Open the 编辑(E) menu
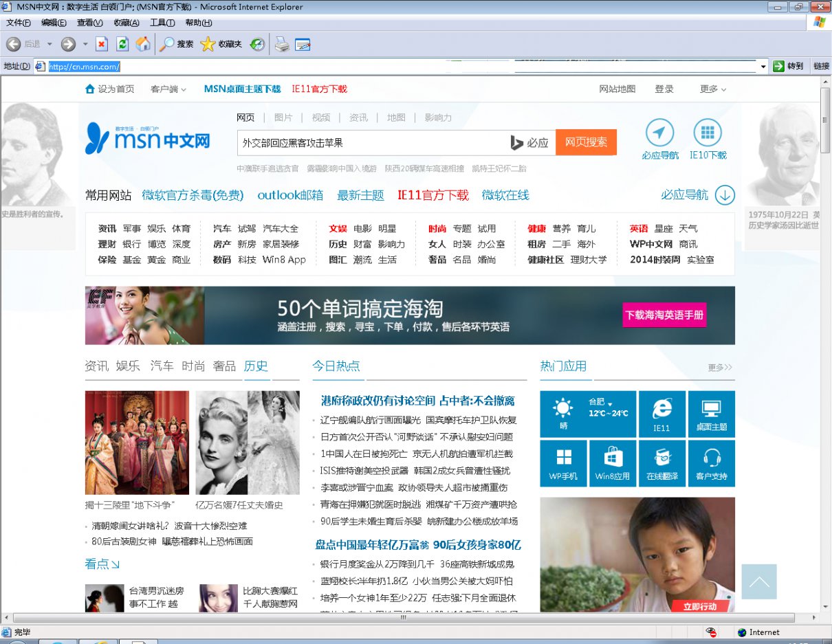Screen dimensions: 832x644 coord(54,23)
